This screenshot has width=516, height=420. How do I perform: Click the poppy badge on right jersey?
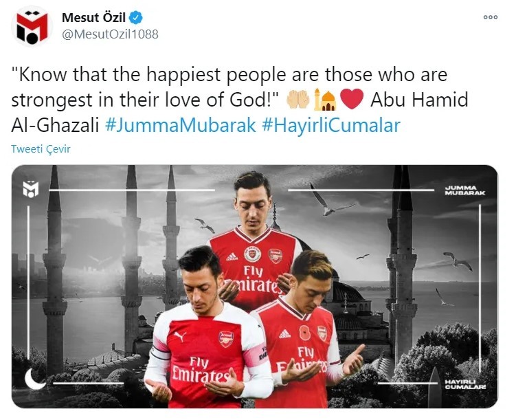pyautogui.click(x=305, y=333)
